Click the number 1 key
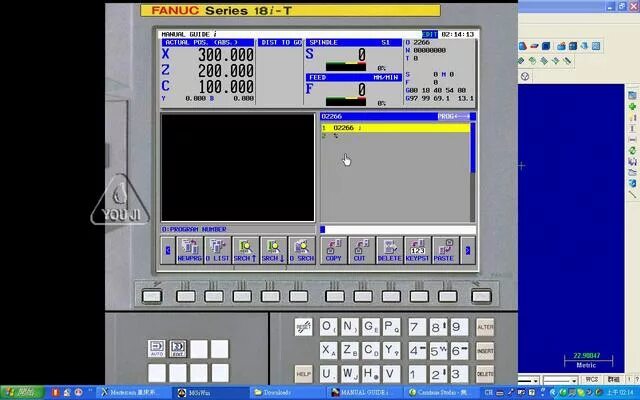The height and width of the screenshot is (400, 640). [x=417, y=374]
